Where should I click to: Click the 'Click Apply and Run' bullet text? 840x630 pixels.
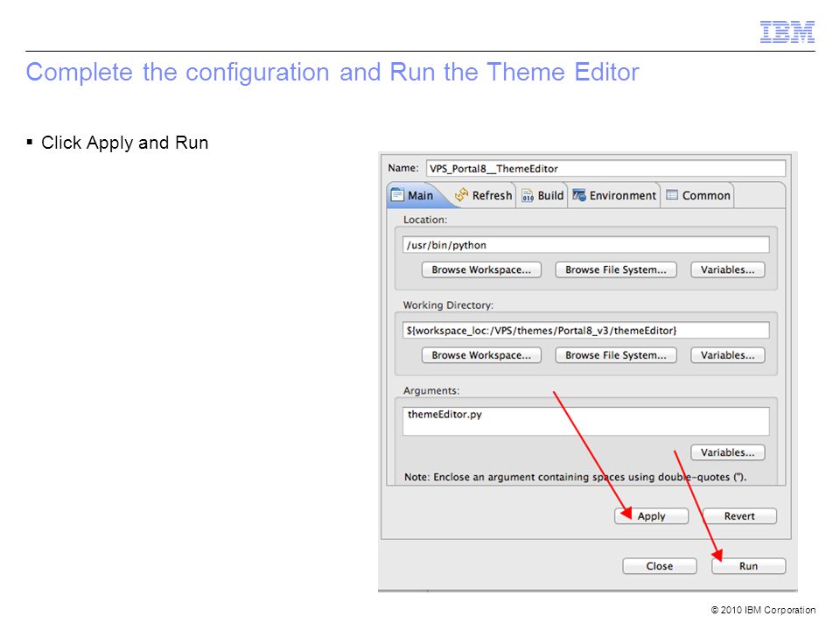(125, 143)
